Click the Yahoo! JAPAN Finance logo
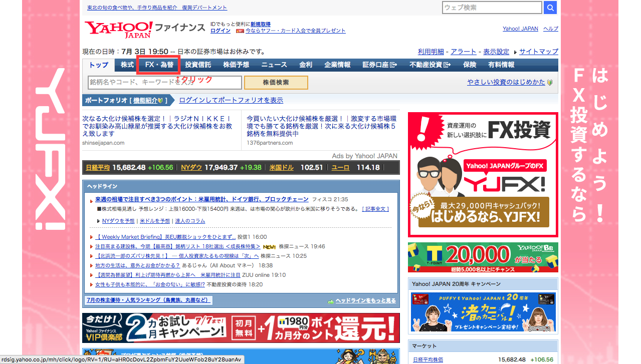The height and width of the screenshot is (364, 641). click(x=145, y=29)
